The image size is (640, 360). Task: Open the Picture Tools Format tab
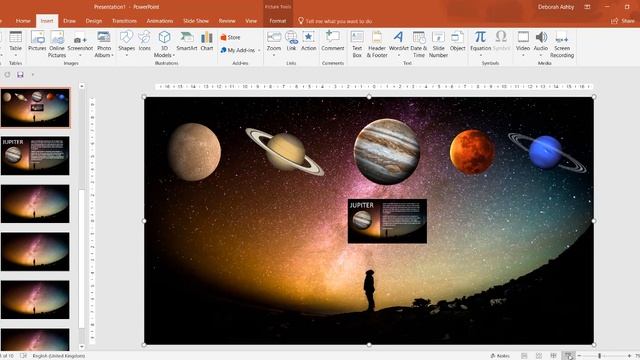tap(278, 21)
